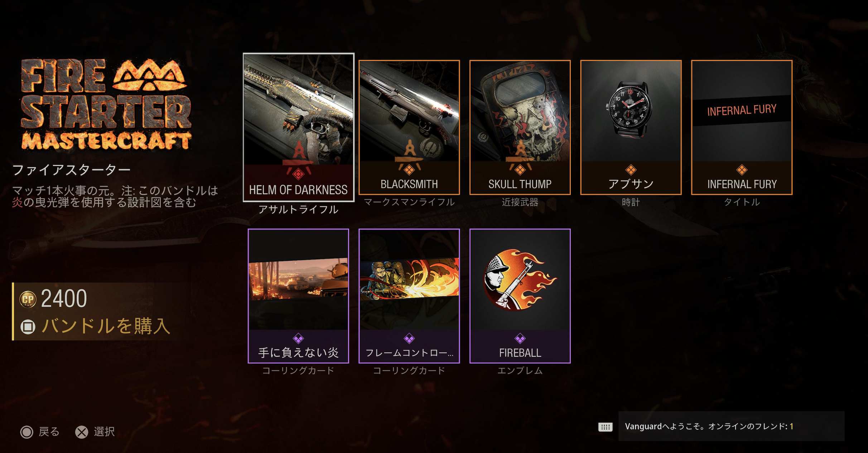Click the cross button icon for 選択
The height and width of the screenshot is (453, 868).
(82, 432)
